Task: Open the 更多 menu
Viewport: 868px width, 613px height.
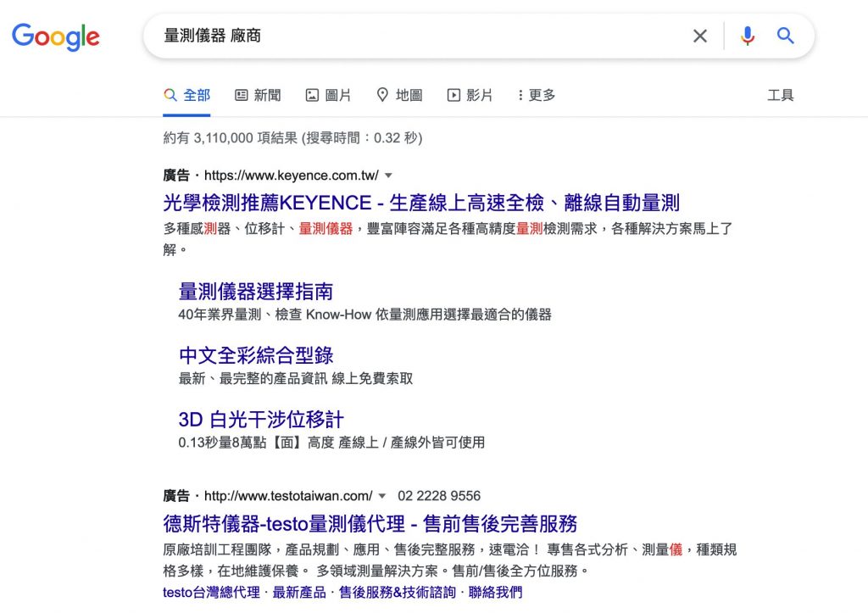Action: tap(537, 95)
